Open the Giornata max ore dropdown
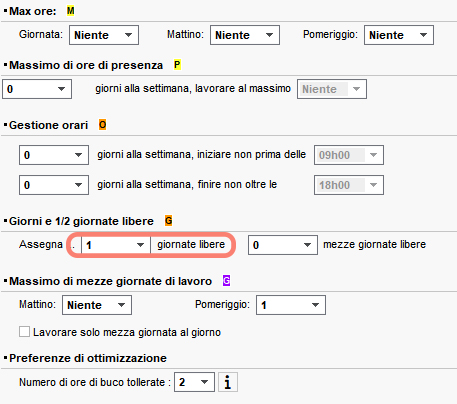Viewport: 457px width, 404px height. [x=104, y=35]
